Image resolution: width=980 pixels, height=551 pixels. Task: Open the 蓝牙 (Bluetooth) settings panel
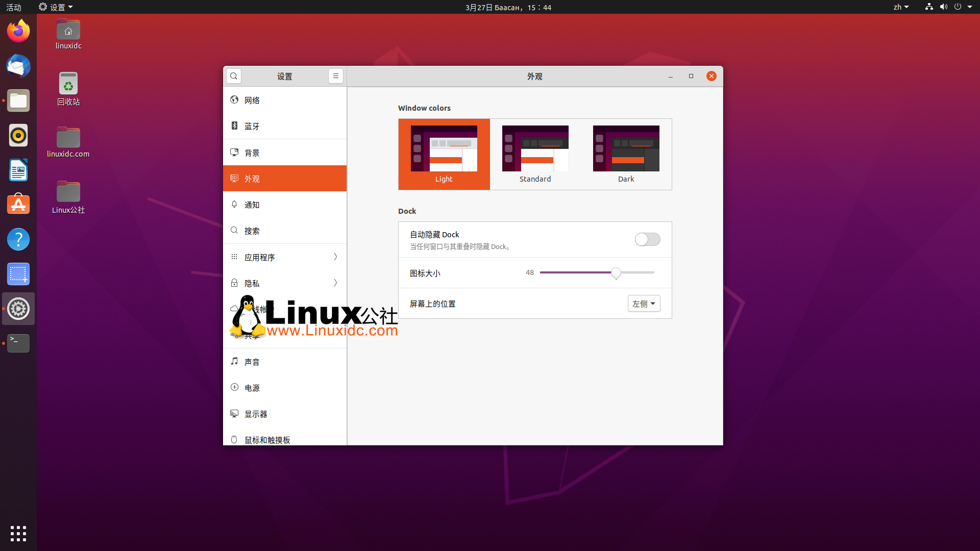[252, 126]
